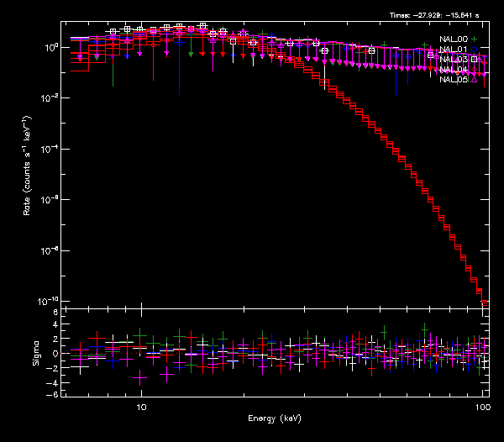The width and height of the screenshot is (504, 442).
Task: Click the green plus marker for NAI_00
Action: coord(475,39)
